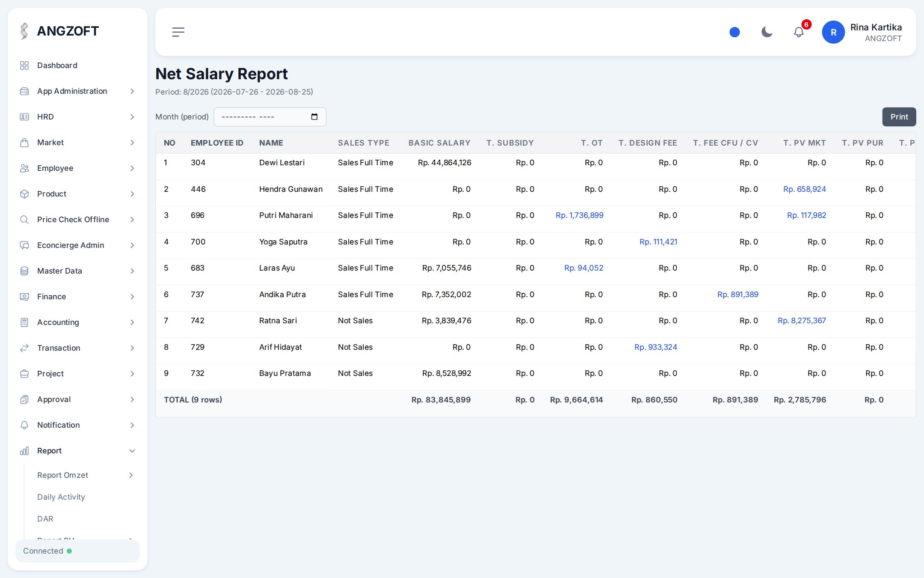The width and height of the screenshot is (924, 578).
Task: Click the Master Data database icon
Action: point(24,271)
